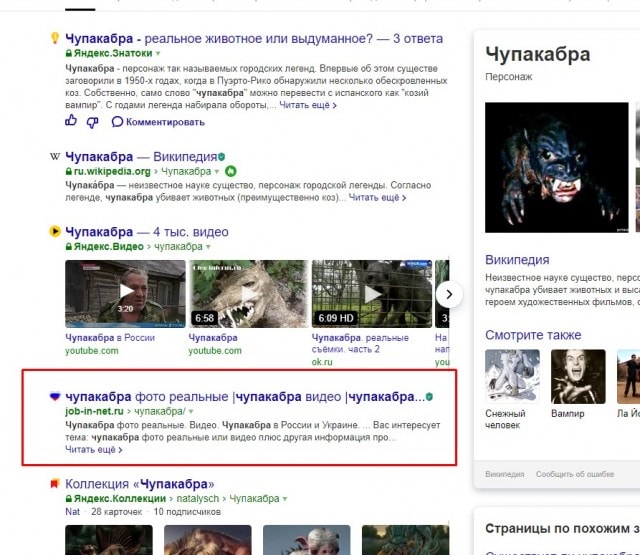
Task: Click 'natalysch' in the collection breadcrumb
Action: coord(198,499)
